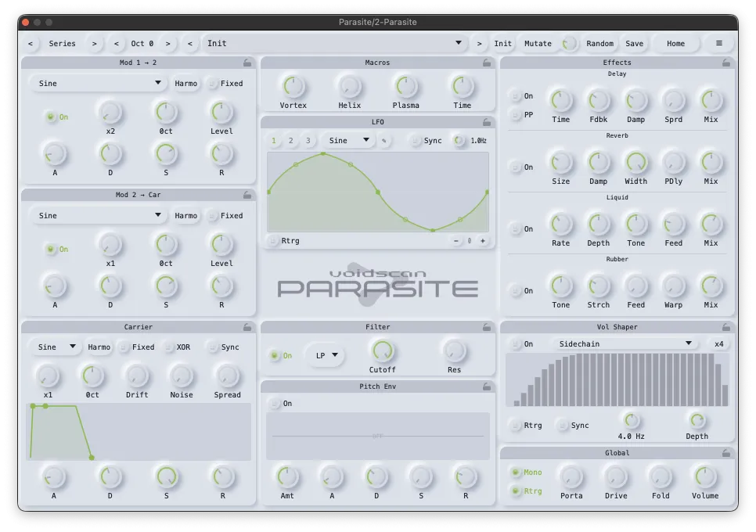This screenshot has height=532, width=756.
Task: Click the LFO waveform display
Action: tap(378, 192)
